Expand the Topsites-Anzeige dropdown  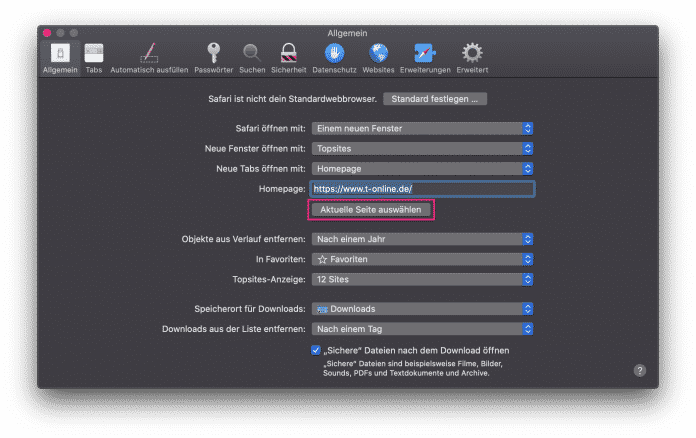(x=422, y=280)
